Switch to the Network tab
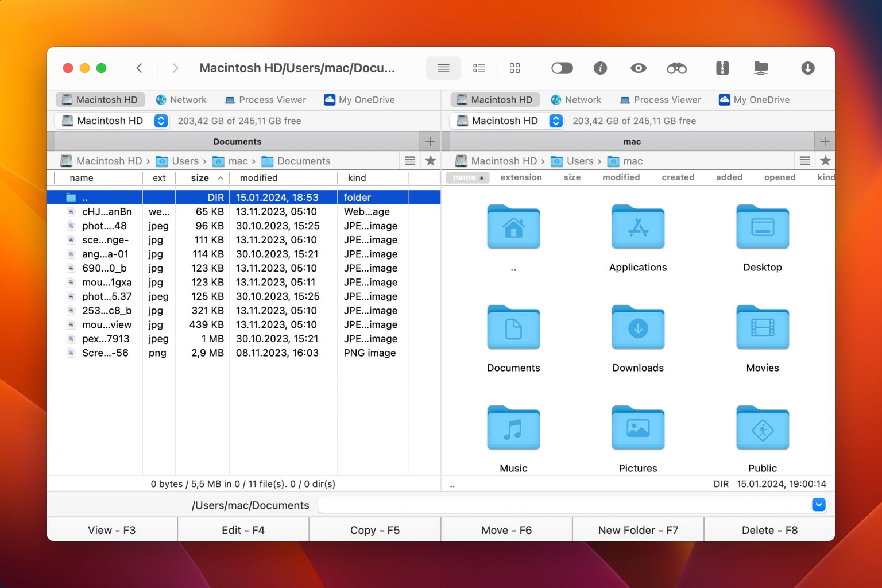Viewport: 882px width, 588px height. pos(181,99)
